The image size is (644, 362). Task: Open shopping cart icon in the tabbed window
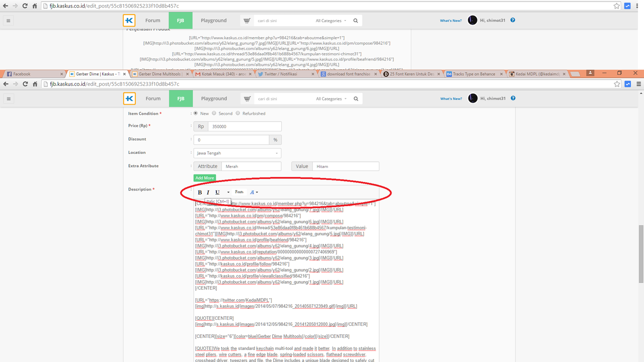tap(247, 99)
